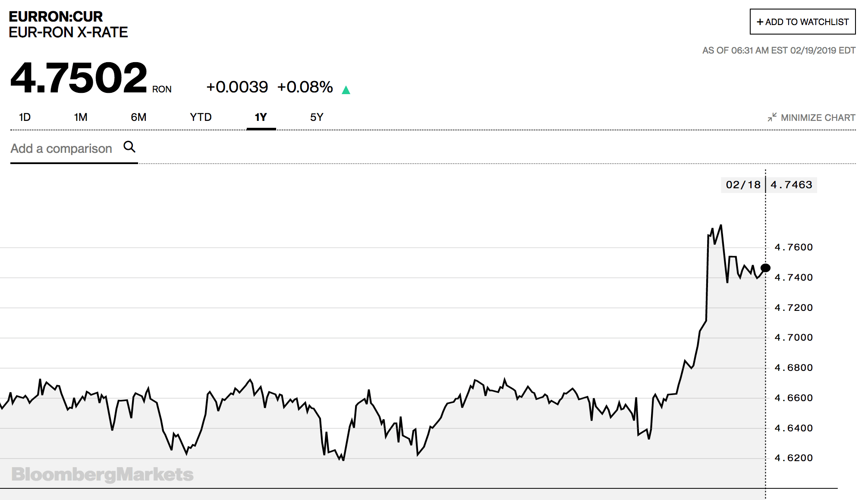Viewport: 868px width, 500px height.
Task: Switch chart to 6M range
Action: point(138,117)
